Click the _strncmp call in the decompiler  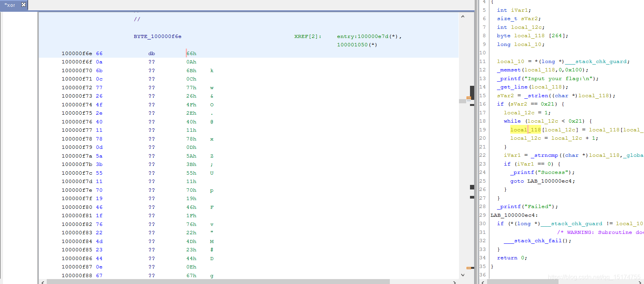tap(544, 155)
